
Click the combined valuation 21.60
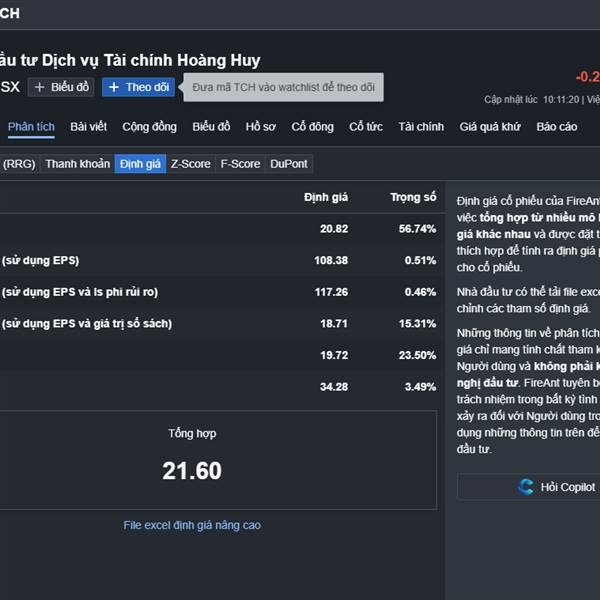click(x=192, y=470)
